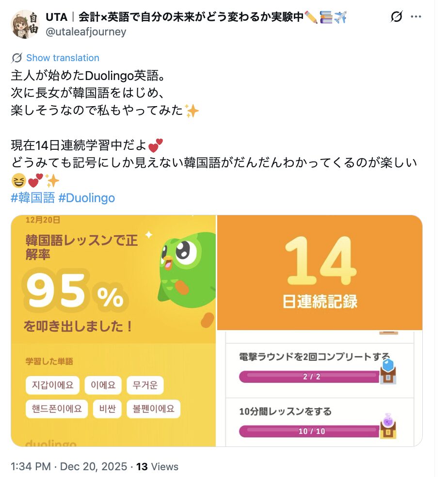Click the translate icon beside Show translation
The image size is (448, 477).
click(17, 58)
